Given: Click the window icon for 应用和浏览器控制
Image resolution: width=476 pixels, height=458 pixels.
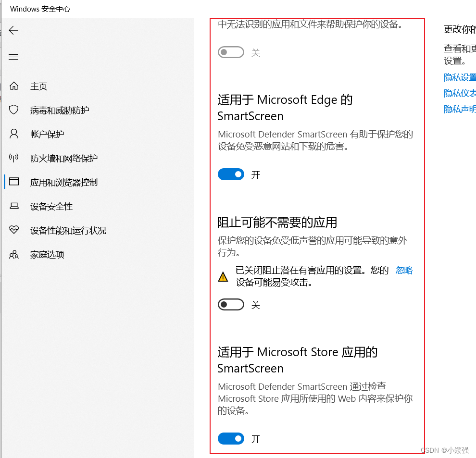Looking at the screenshot, I should 14,182.
